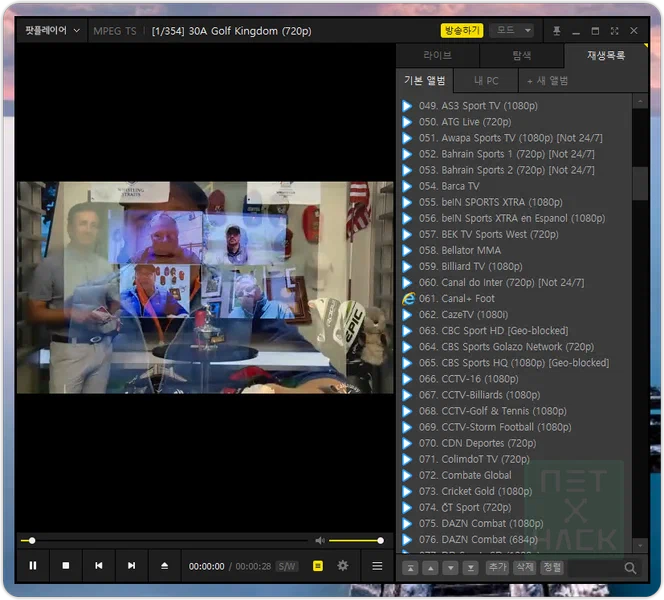664x600 pixels.
Task: Select the 기본 앨범 album tab
Action: 425,80
